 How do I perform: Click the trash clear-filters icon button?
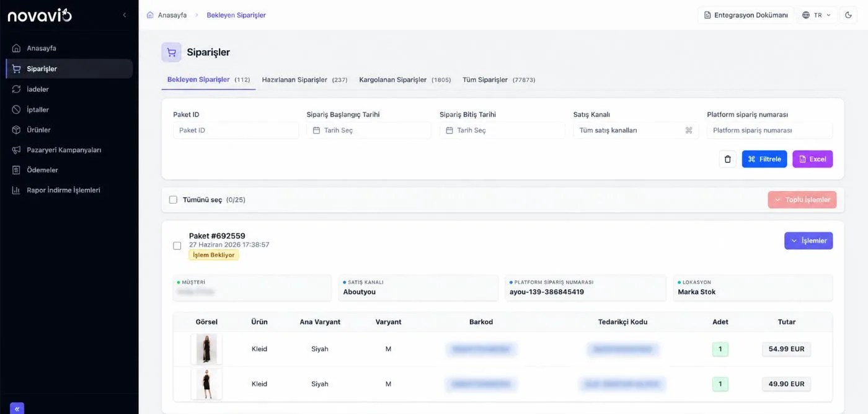point(728,159)
